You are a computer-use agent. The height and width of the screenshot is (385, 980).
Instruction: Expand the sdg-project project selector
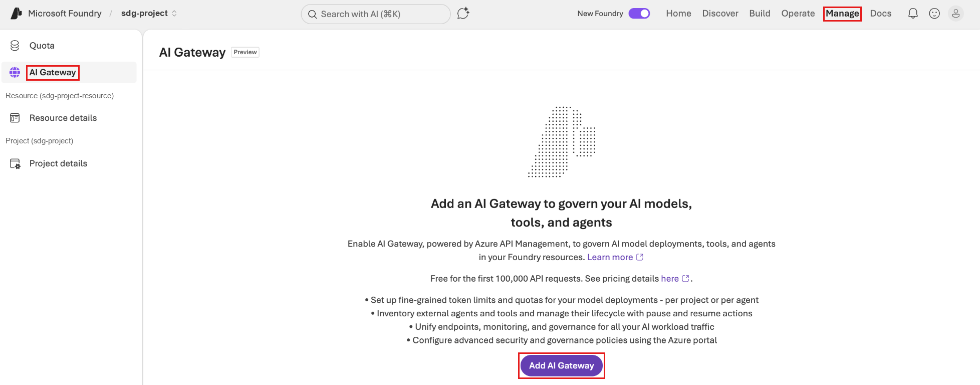[x=149, y=14]
